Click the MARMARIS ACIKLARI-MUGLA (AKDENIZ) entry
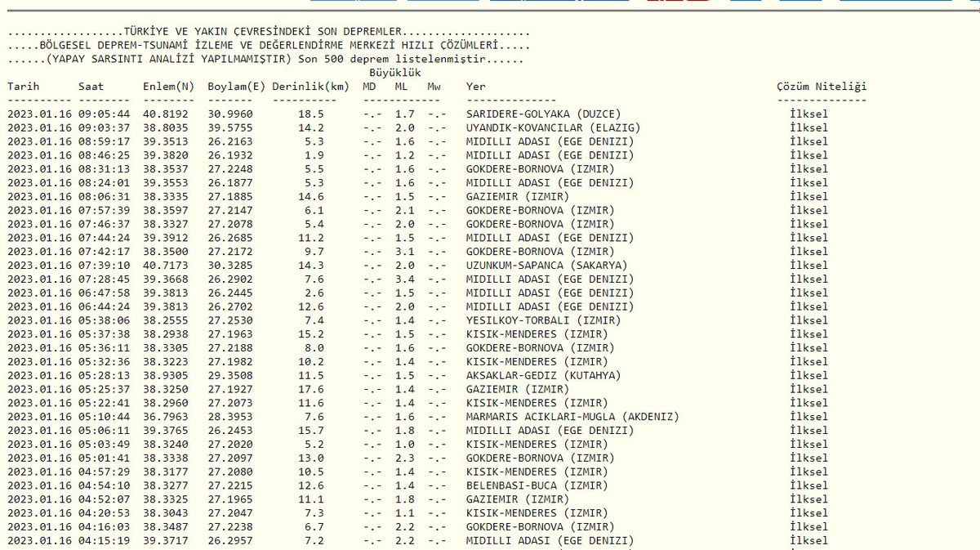980x550 pixels. click(572, 417)
